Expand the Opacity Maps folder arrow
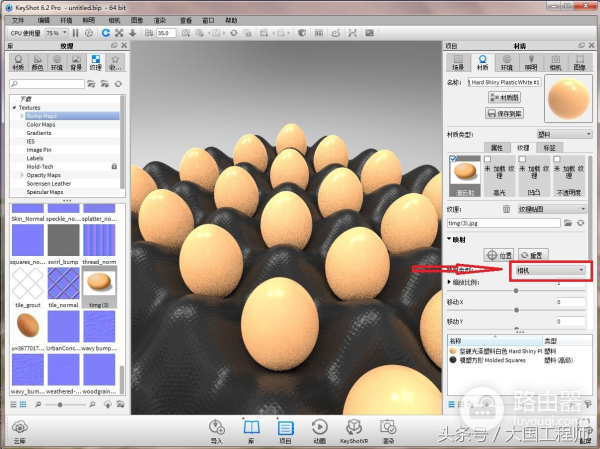The width and height of the screenshot is (600, 449). point(22,175)
